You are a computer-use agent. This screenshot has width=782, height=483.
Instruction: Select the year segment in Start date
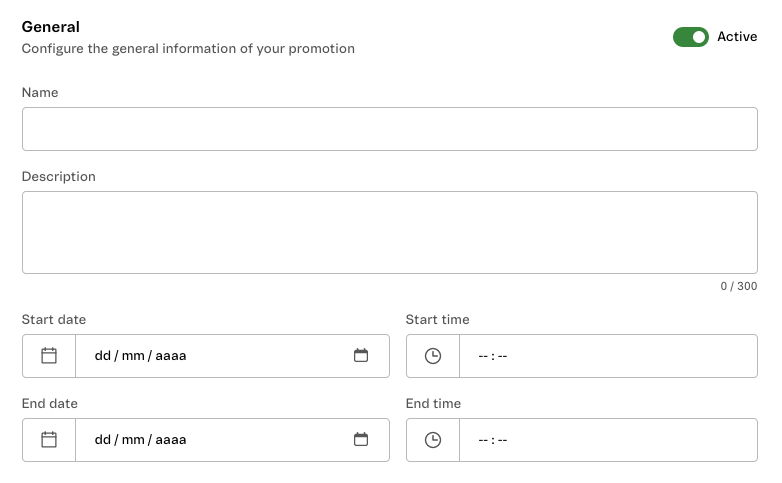(170, 356)
